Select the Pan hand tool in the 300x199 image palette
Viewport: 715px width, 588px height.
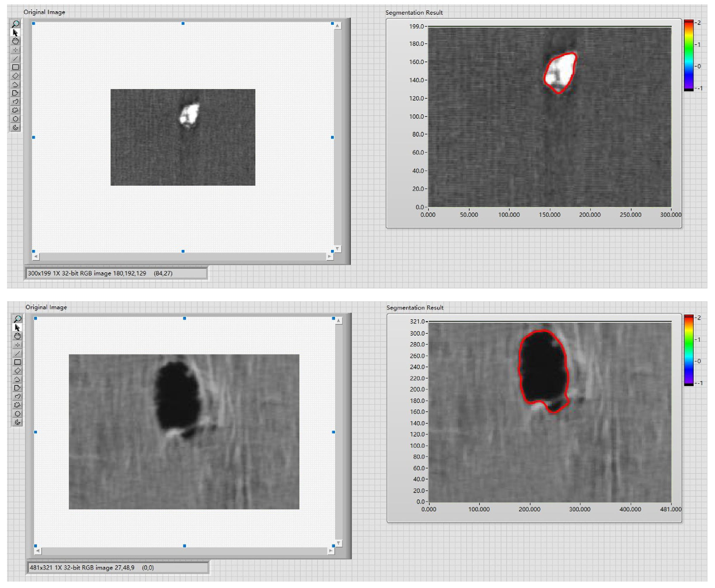15,41
